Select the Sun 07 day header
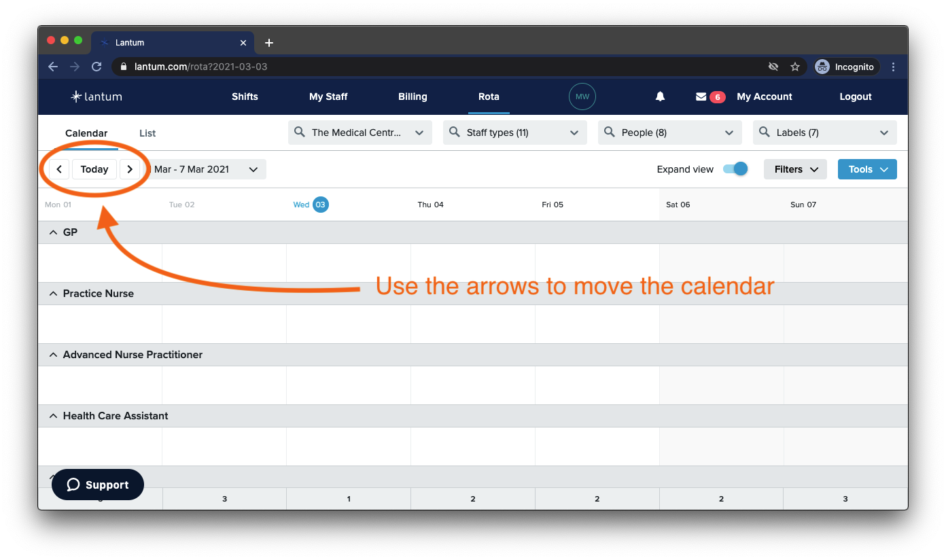The image size is (946, 560). pyautogui.click(x=803, y=205)
